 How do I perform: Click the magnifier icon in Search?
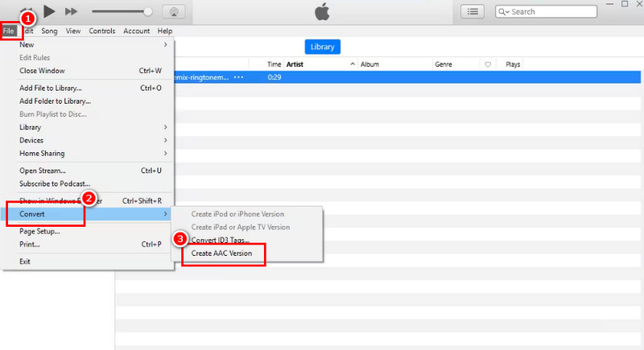point(502,12)
